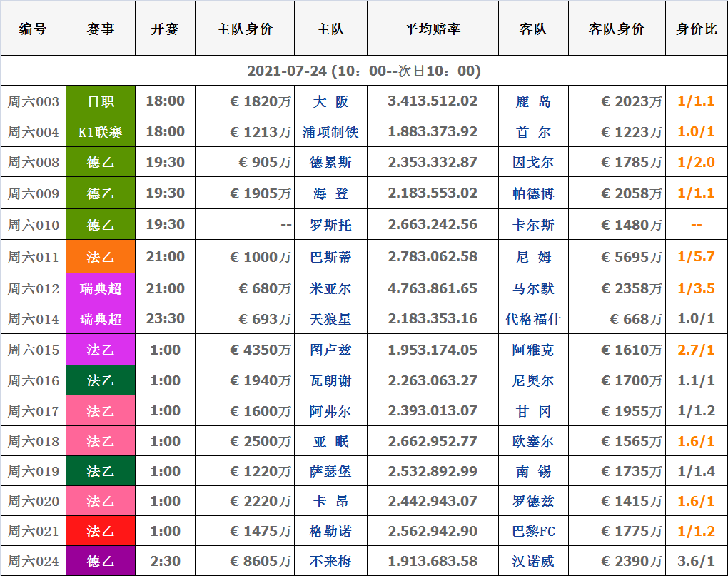Viewport: 728px width, 576px height.
Task: Select the 日职 league badge
Action: [x=101, y=101]
